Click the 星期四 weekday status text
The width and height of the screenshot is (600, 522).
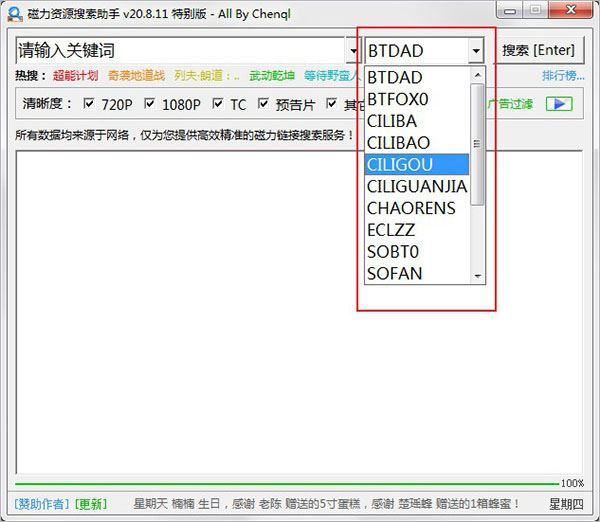[x=566, y=504]
